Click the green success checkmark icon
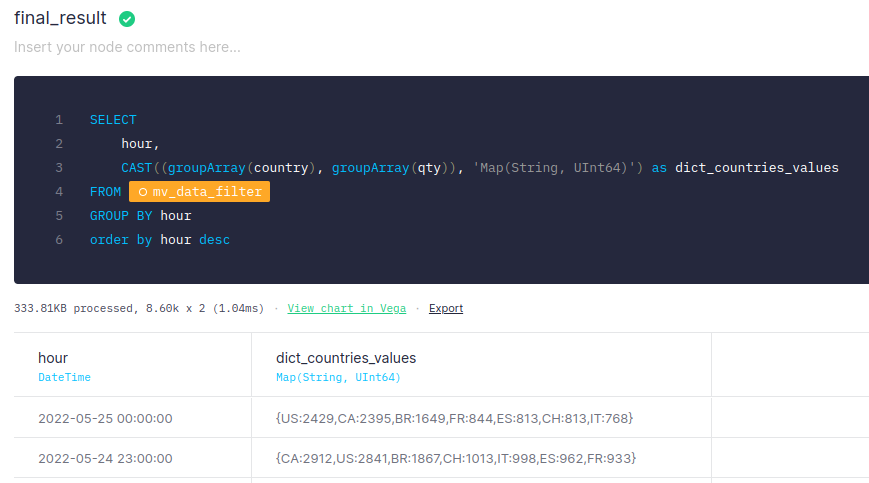869x483 pixels. tap(127, 19)
